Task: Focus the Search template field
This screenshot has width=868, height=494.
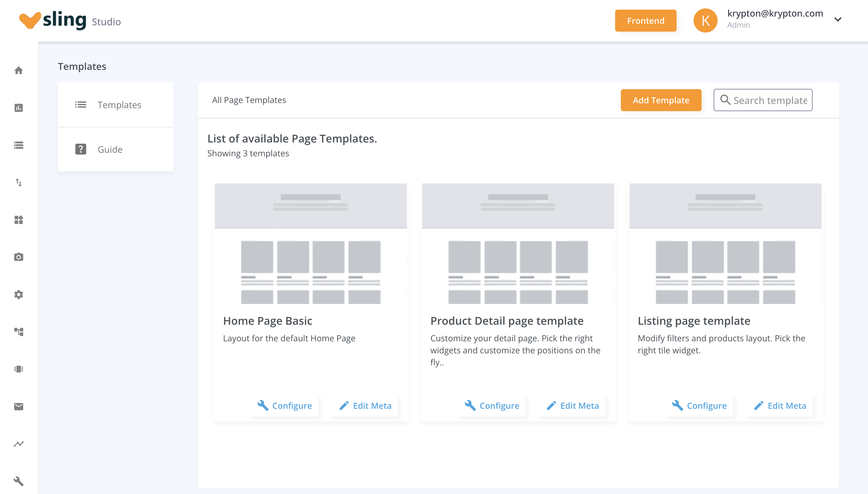Action: tap(763, 100)
